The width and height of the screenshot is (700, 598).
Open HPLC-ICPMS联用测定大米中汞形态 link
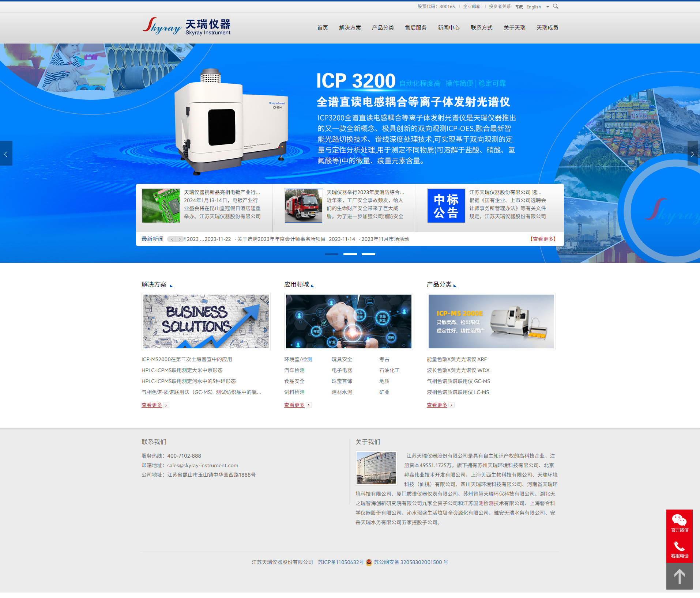point(182,371)
